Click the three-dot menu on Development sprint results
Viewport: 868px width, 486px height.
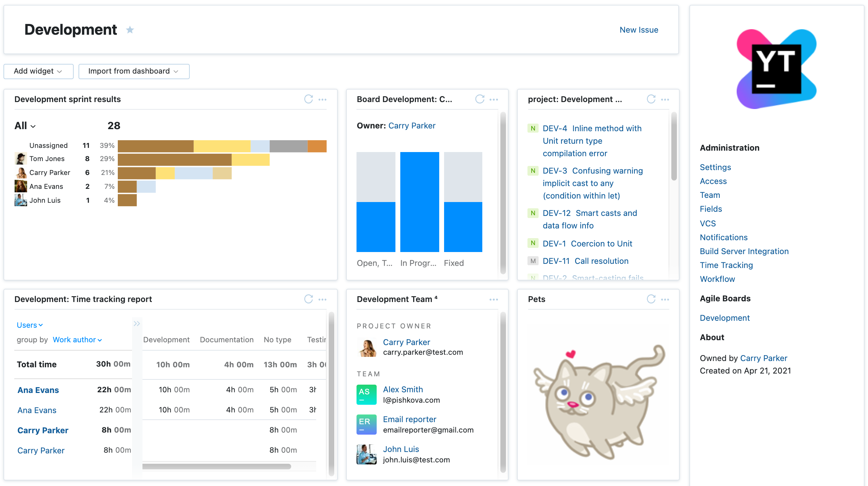coord(322,99)
